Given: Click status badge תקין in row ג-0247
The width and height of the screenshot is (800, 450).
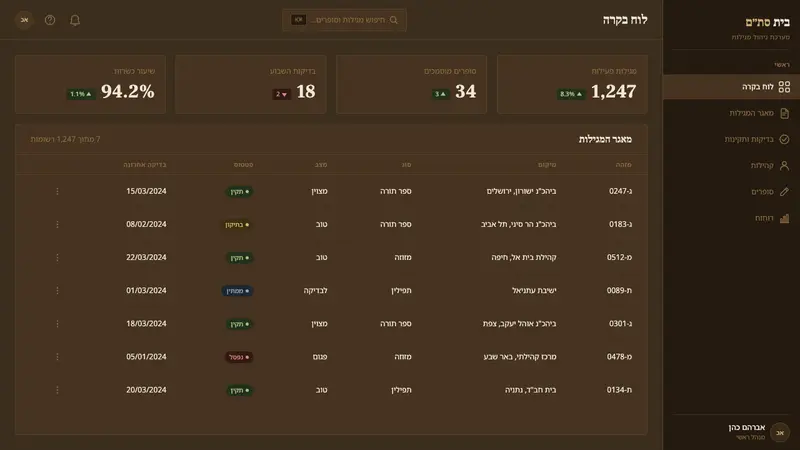Looking at the screenshot, I should pos(239,192).
